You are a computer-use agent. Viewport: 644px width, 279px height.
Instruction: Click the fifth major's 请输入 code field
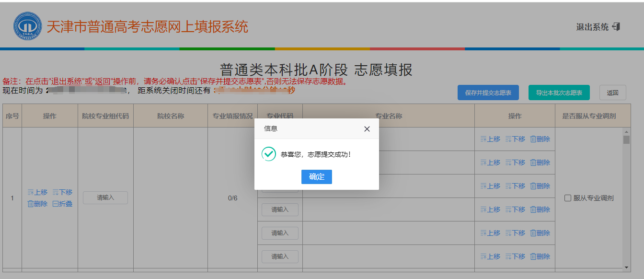pyautogui.click(x=280, y=233)
